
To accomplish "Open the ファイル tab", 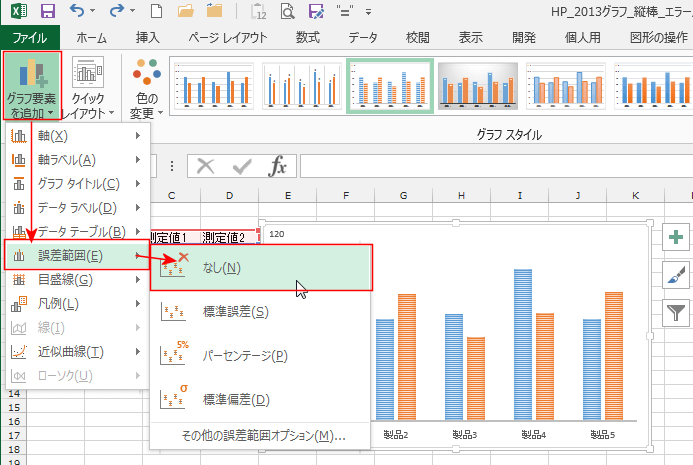I will click(30, 38).
